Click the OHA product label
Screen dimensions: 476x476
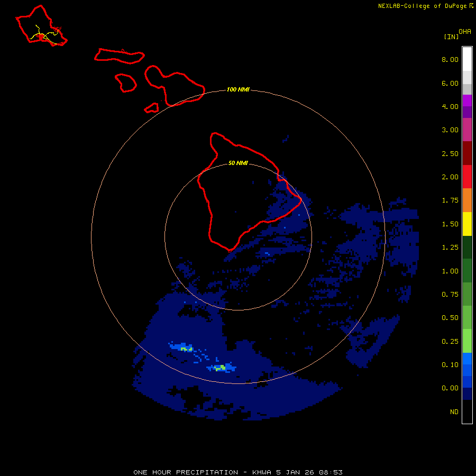click(465, 32)
